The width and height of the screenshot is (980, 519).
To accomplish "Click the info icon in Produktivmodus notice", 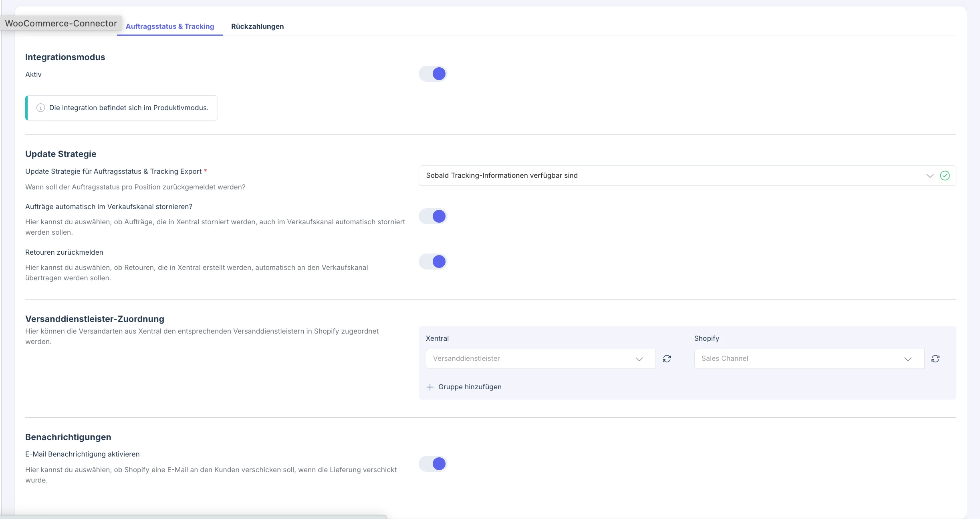I will tap(40, 108).
